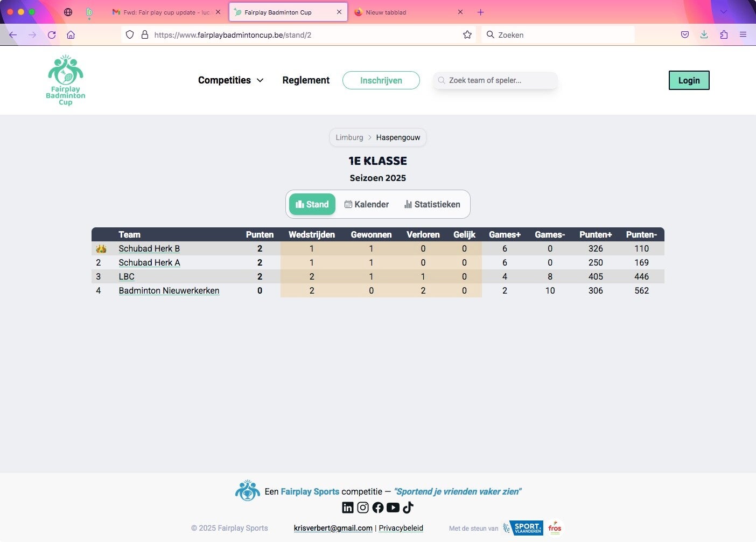Bookmark this page with the star icon

(467, 35)
